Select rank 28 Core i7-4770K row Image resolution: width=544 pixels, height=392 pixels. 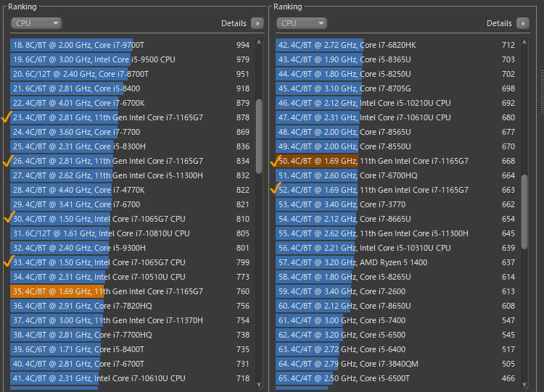pos(130,190)
